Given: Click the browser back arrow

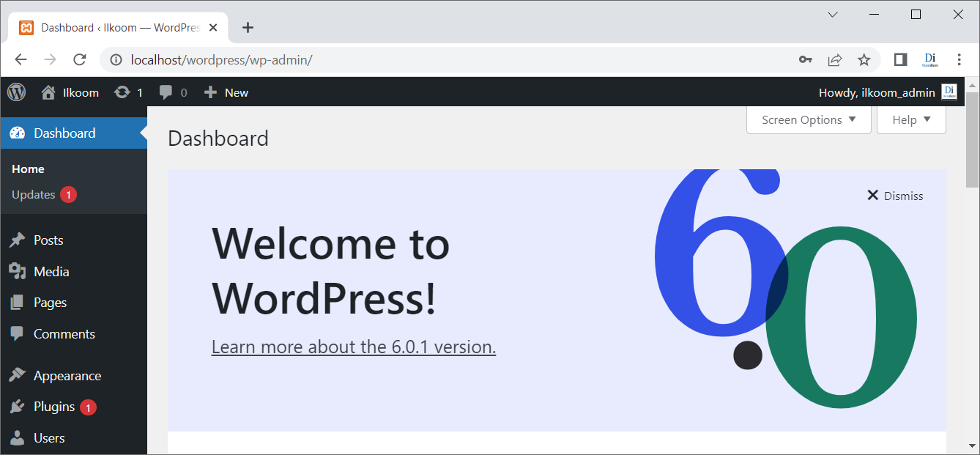Looking at the screenshot, I should tap(21, 60).
